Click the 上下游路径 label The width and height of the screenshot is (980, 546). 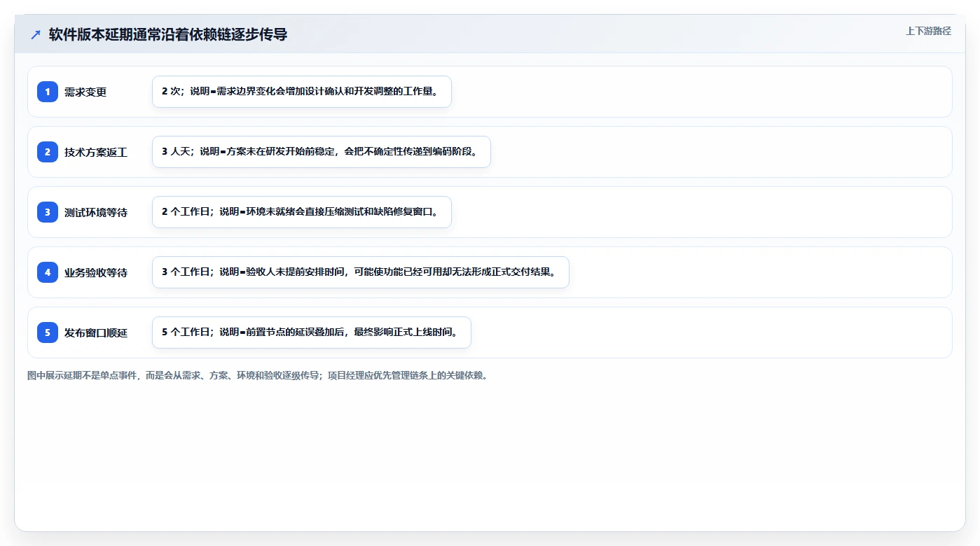pos(928,31)
